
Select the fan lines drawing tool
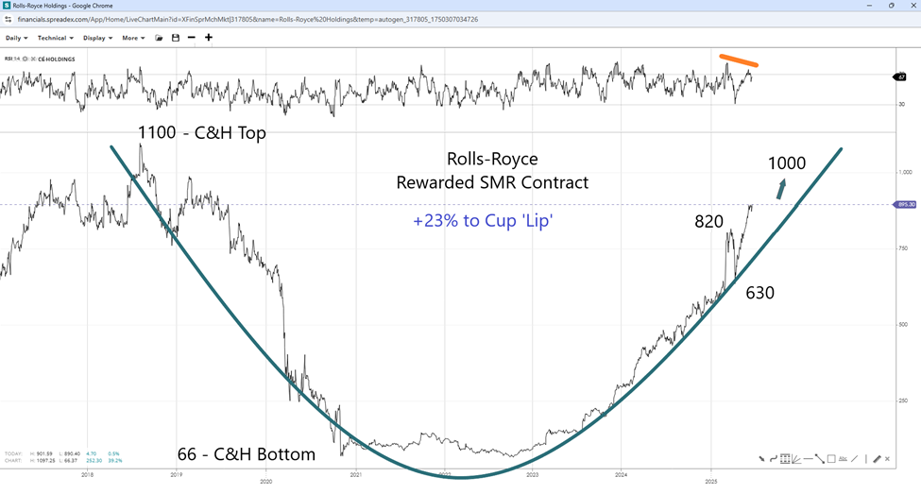797,459
